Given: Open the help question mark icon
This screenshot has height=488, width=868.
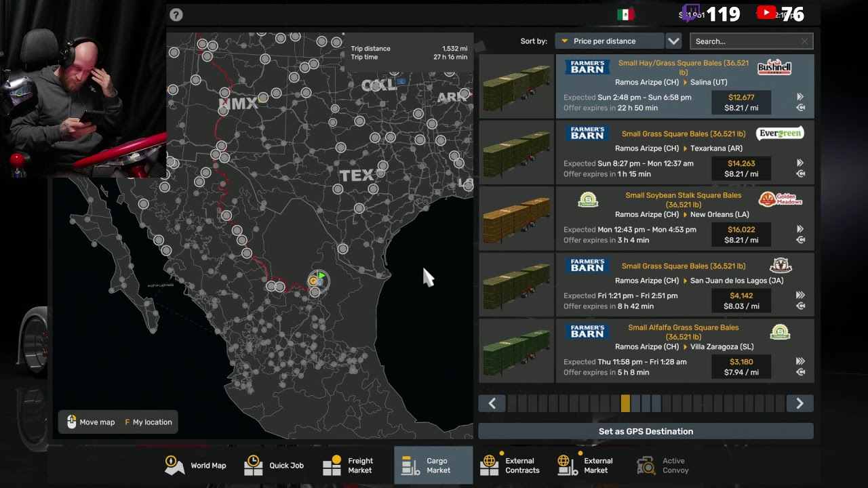Looking at the screenshot, I should click(x=176, y=15).
